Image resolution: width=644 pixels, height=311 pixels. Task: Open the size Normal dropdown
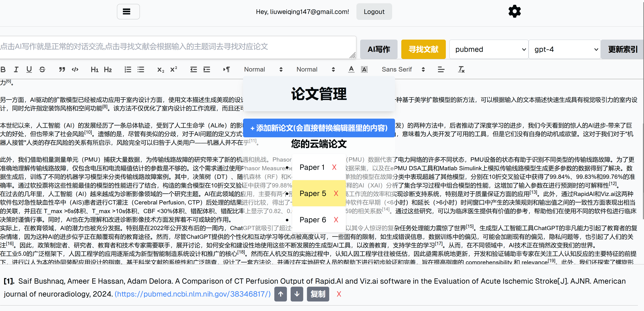263,70
